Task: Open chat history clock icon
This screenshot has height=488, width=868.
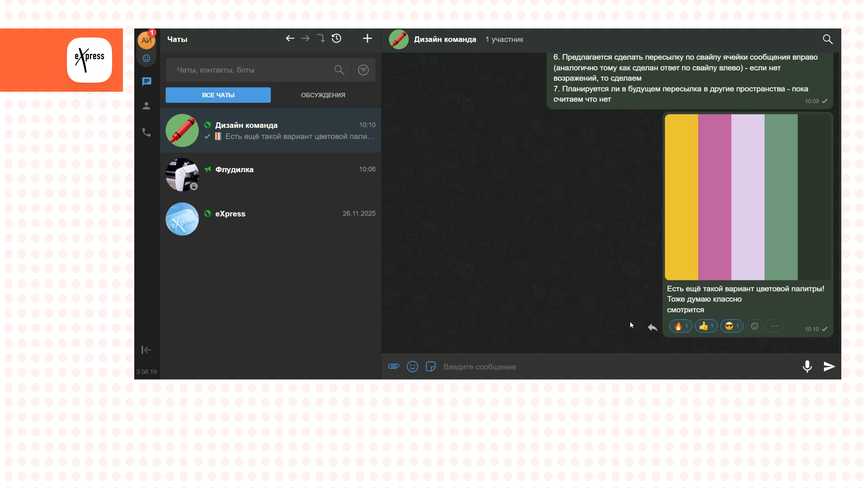Action: 336,39
